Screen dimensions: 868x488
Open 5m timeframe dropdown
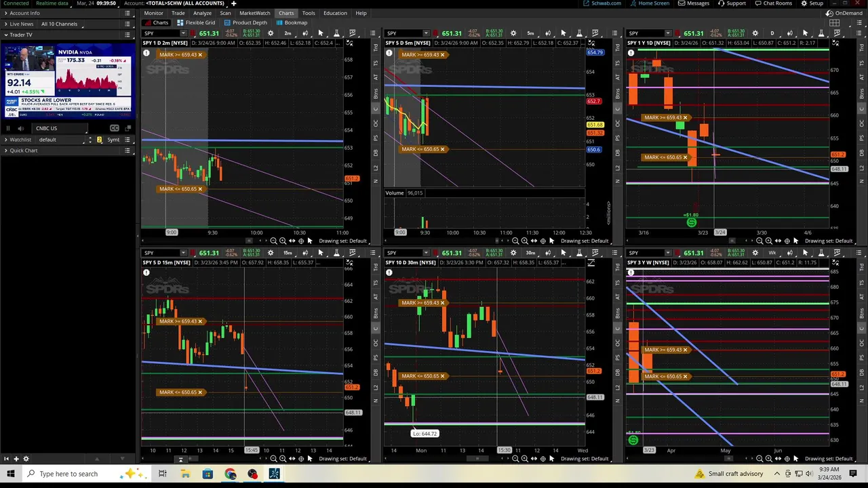[531, 33]
